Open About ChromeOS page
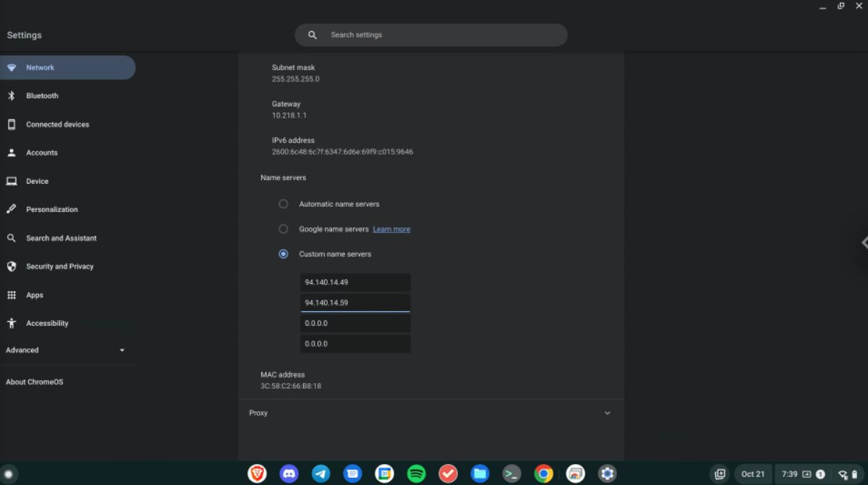 tap(35, 381)
